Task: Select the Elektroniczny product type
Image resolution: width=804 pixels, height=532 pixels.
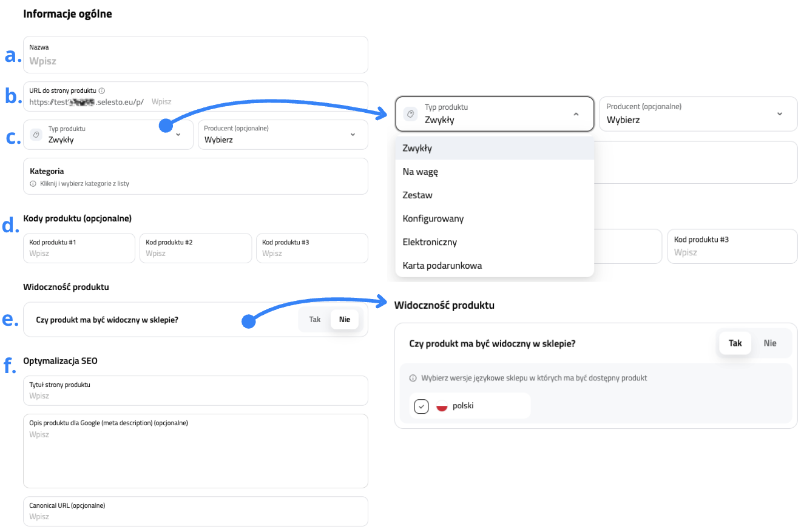Action: click(430, 242)
